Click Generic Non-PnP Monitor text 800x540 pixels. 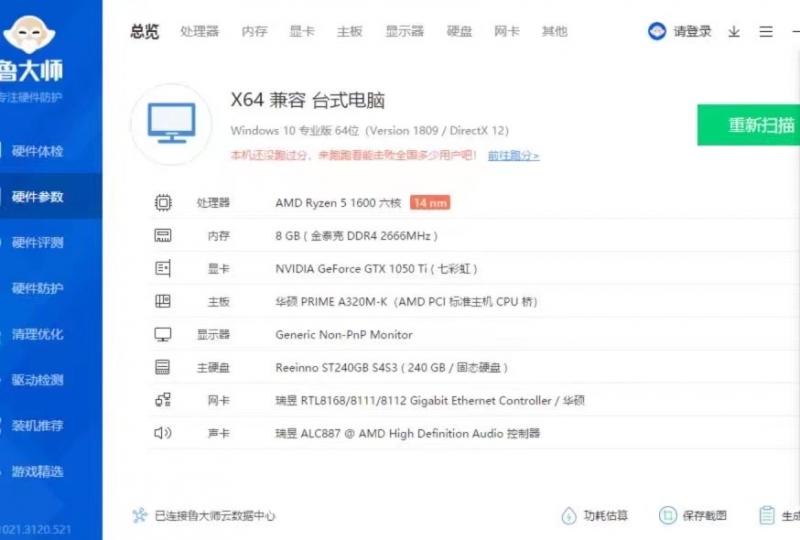point(344,334)
